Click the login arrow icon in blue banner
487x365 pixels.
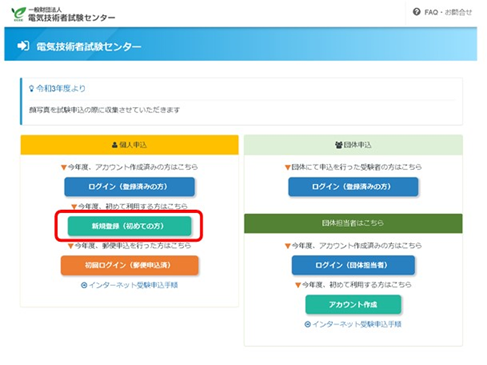click(23, 46)
